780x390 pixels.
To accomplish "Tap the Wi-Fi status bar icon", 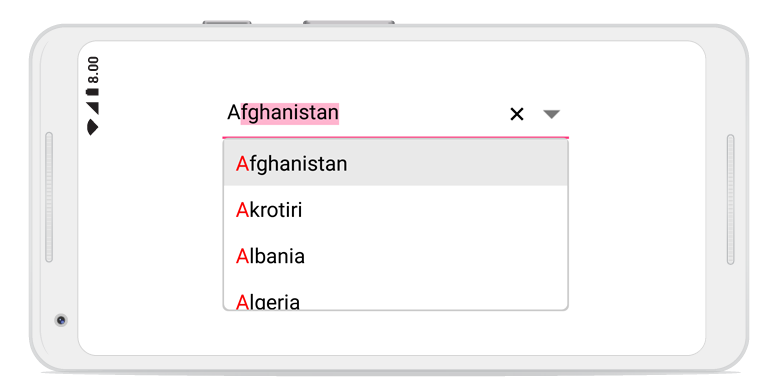I will pyautogui.click(x=93, y=127).
